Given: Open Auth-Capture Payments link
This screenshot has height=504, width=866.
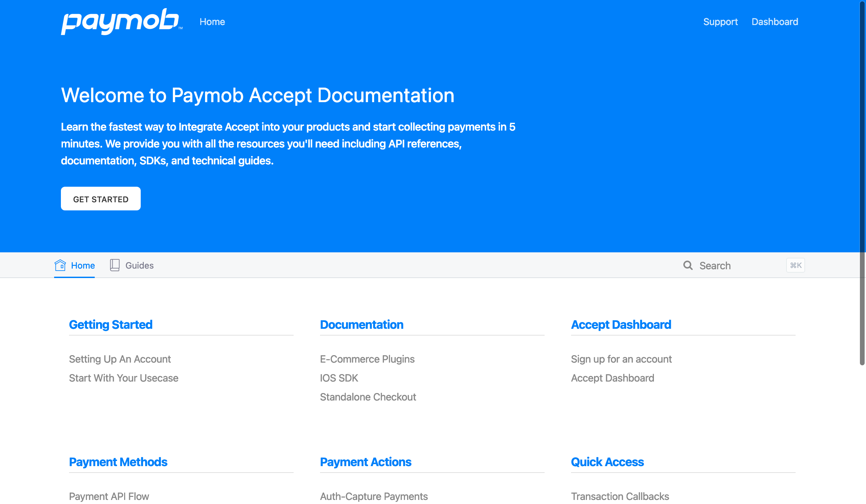Looking at the screenshot, I should [374, 496].
